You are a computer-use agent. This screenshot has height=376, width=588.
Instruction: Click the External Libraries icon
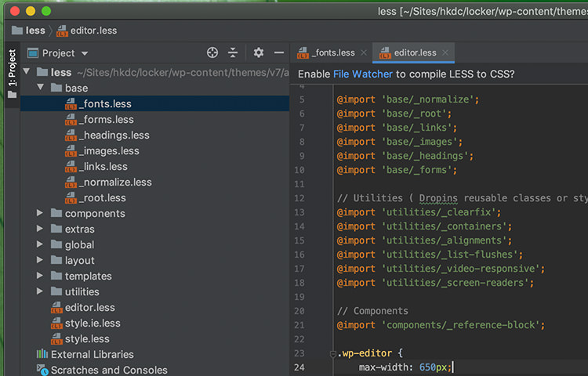(x=42, y=354)
